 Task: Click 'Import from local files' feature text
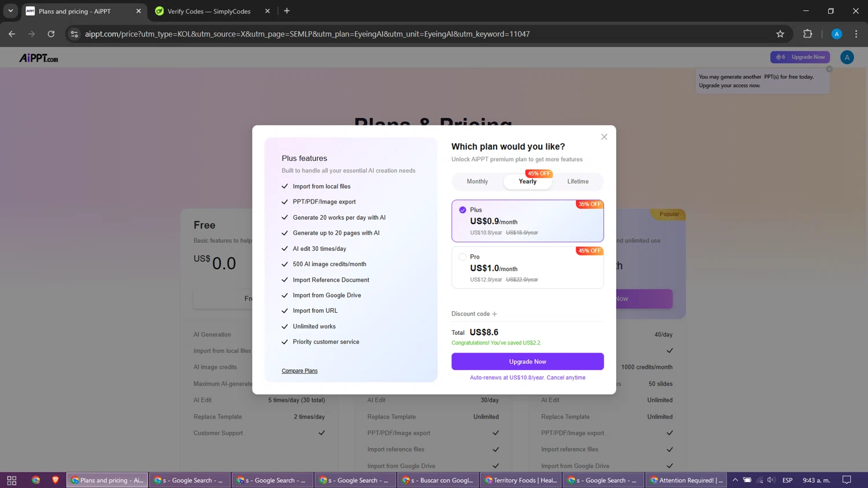pyautogui.click(x=322, y=186)
